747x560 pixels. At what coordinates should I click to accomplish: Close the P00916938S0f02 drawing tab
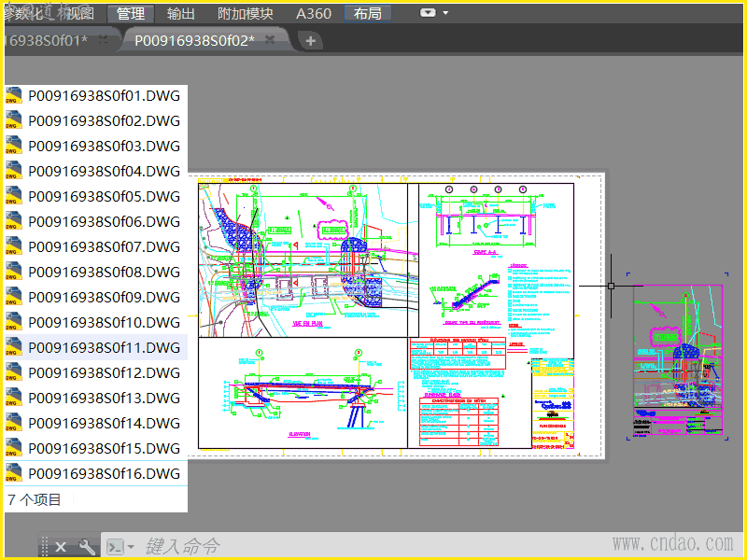[270, 39]
